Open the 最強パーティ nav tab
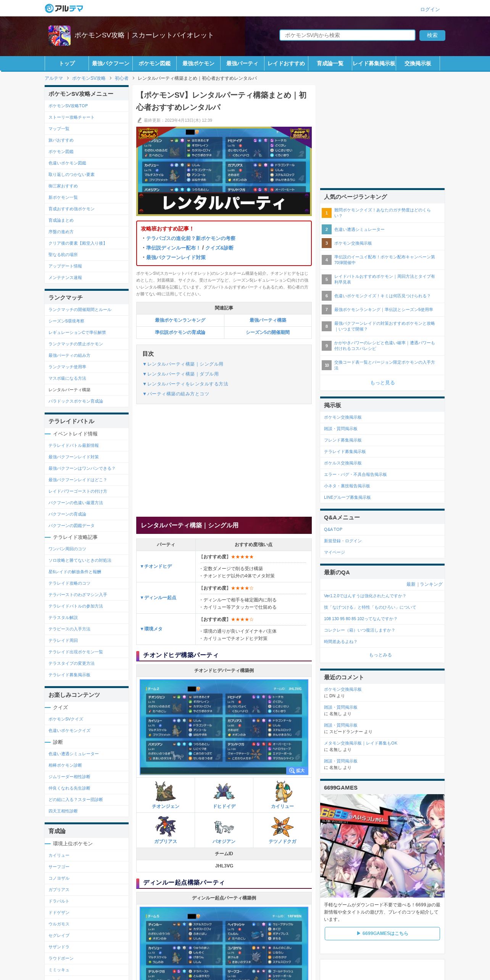Viewport: 490px width, 980px height. pyautogui.click(x=242, y=63)
